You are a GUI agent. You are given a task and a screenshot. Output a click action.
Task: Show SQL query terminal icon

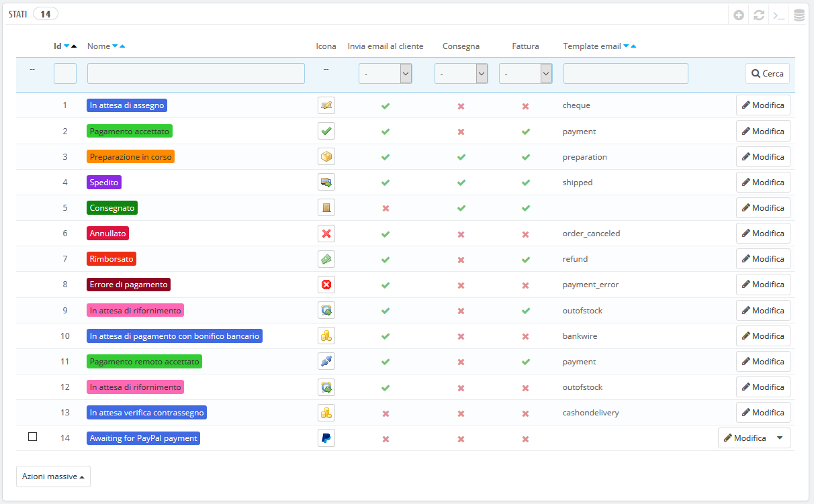[779, 15]
